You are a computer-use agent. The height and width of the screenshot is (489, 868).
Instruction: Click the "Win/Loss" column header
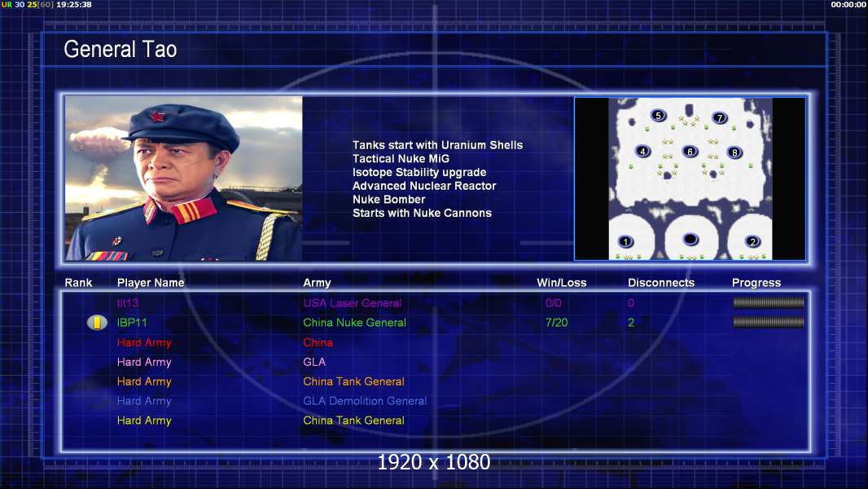tap(561, 283)
